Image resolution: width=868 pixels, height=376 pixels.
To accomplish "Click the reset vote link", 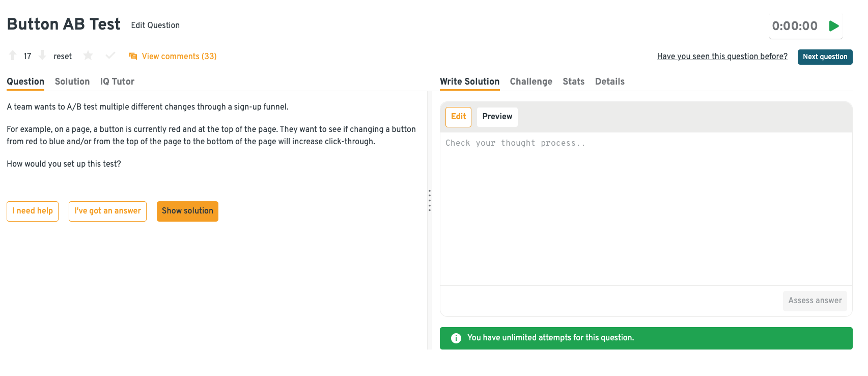I will (x=63, y=56).
